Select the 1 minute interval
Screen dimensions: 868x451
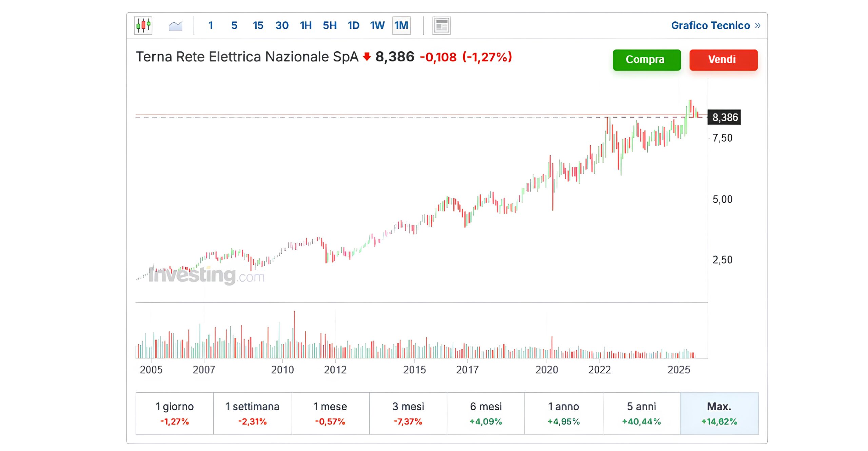pos(211,25)
